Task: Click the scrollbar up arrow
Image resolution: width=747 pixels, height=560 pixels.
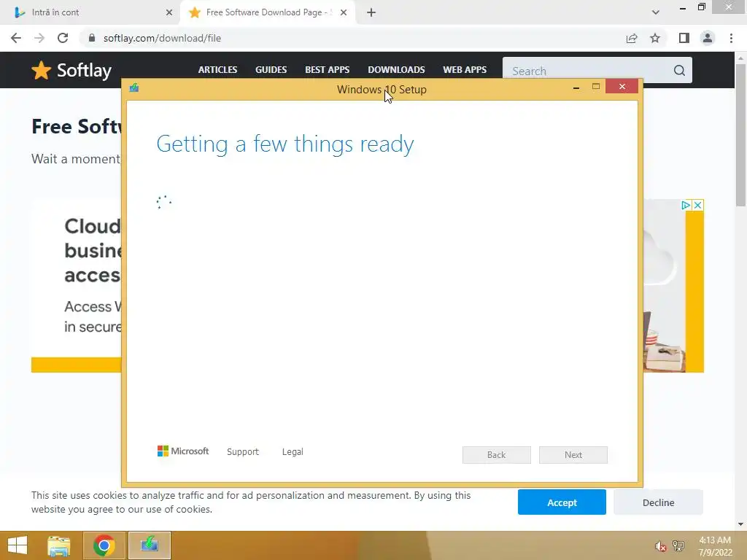Action: point(740,58)
